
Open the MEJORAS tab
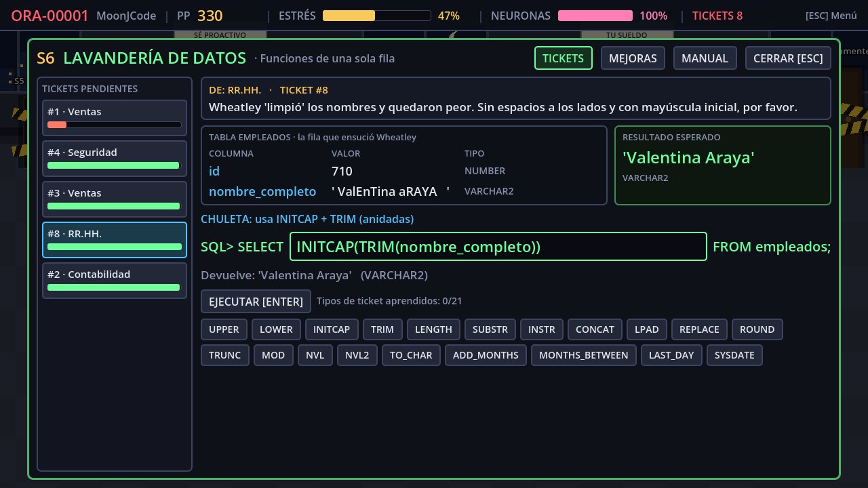point(633,58)
